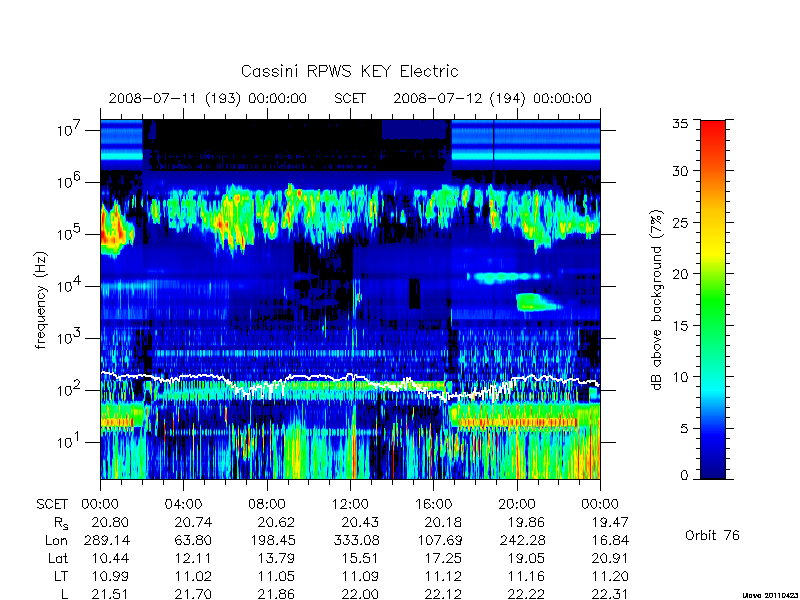
Task: Select the Lat value 13.79
Action: pyautogui.click(x=276, y=559)
